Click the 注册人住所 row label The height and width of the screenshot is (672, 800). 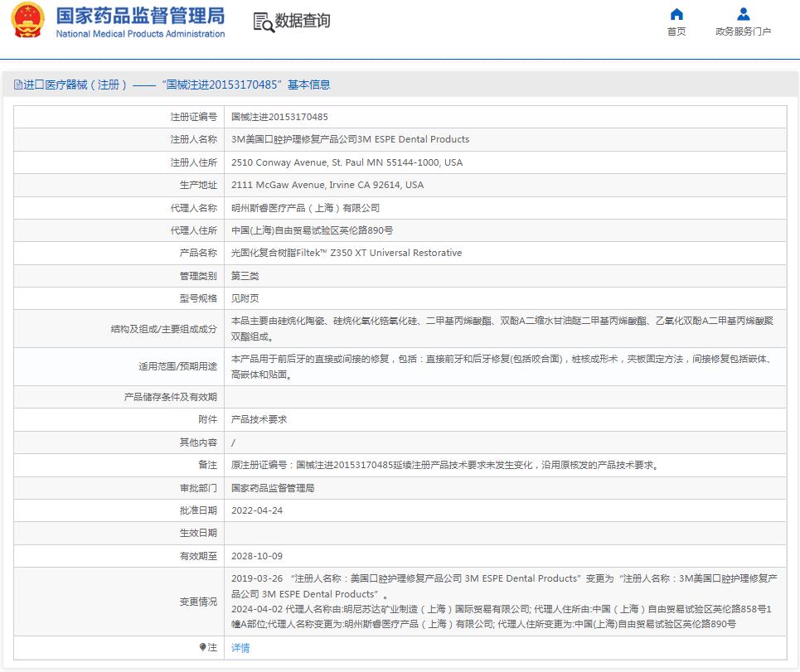194,162
